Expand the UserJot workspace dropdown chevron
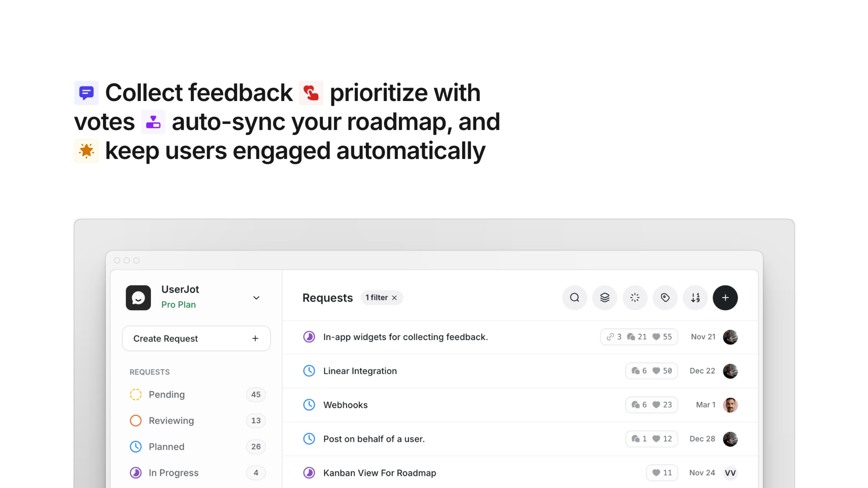This screenshot has width=868, height=488. coord(256,298)
